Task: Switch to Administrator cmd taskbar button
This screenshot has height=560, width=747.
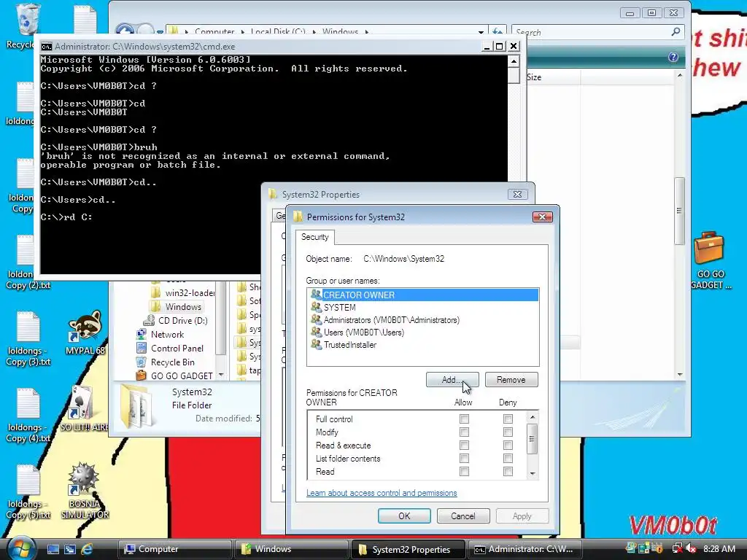Action: point(525,549)
